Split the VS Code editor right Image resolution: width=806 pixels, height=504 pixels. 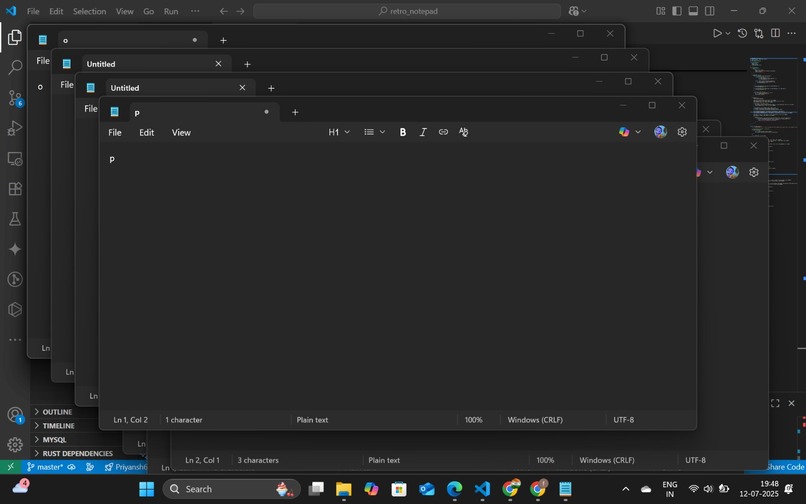pyautogui.click(x=775, y=33)
